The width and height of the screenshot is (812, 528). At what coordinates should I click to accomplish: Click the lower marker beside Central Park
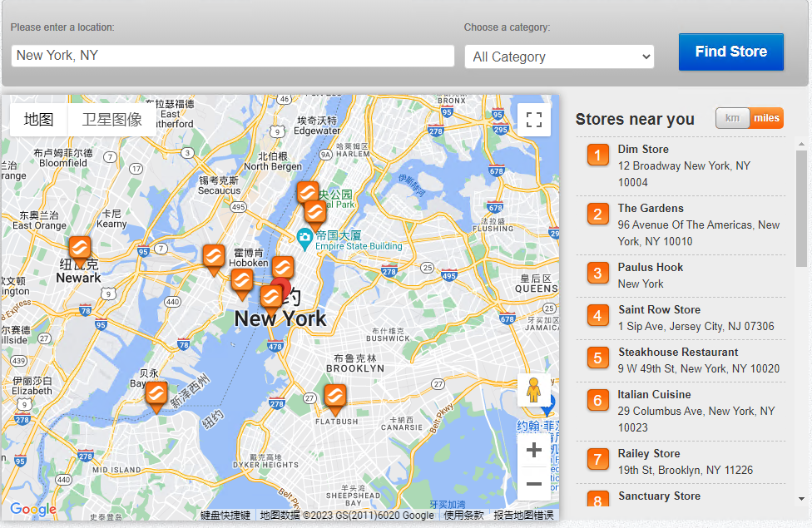pos(314,214)
